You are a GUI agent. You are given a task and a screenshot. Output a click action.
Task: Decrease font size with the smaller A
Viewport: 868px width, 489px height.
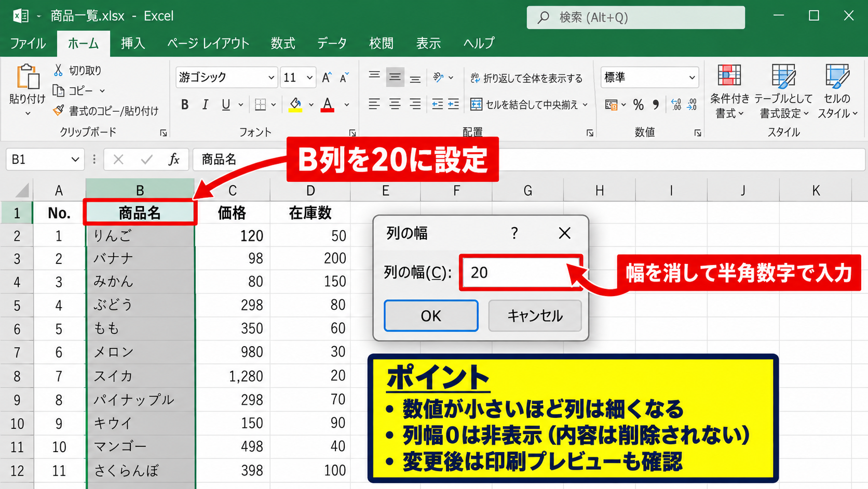(344, 77)
